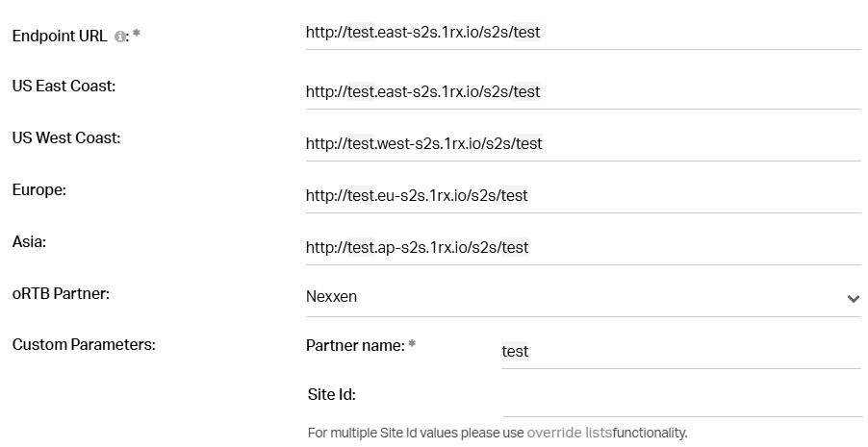This screenshot has height=447, width=868.
Task: Click the Partner name text field
Action: 680,352
